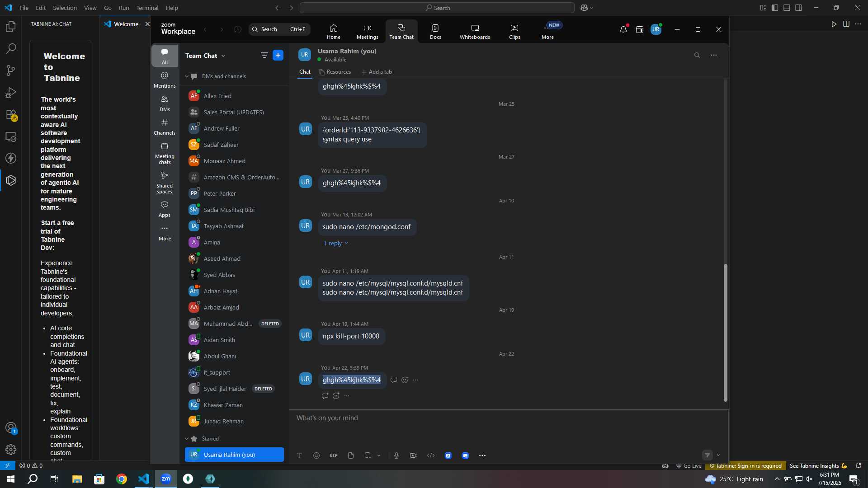The width and height of the screenshot is (868, 488).
Task: Switch to Zoom Docs tab
Action: click(435, 31)
